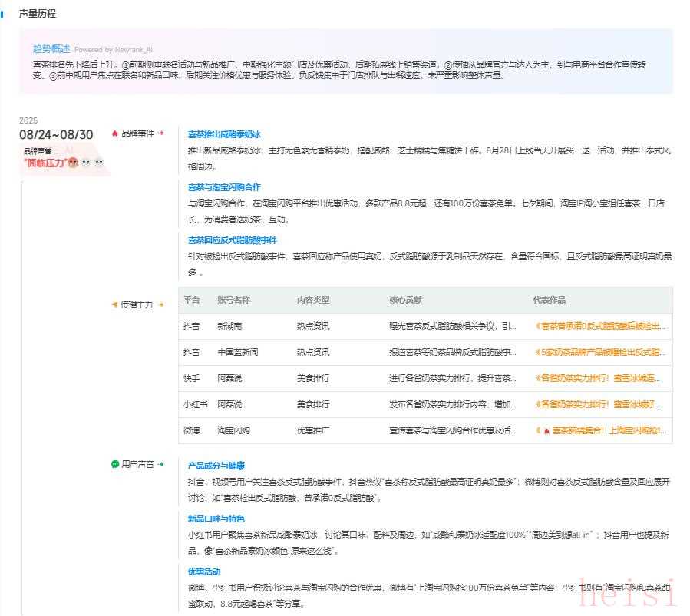Click the 2025 year label

click(x=28, y=120)
